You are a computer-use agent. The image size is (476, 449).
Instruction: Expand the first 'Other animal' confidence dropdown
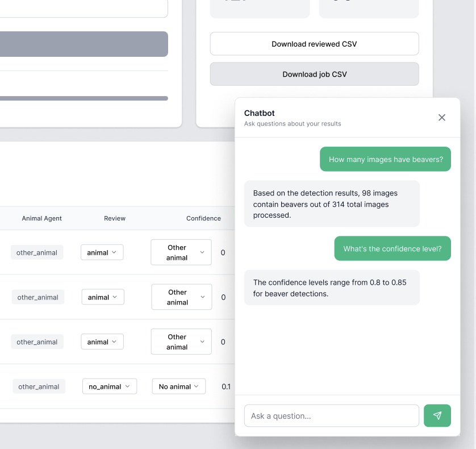coord(181,252)
